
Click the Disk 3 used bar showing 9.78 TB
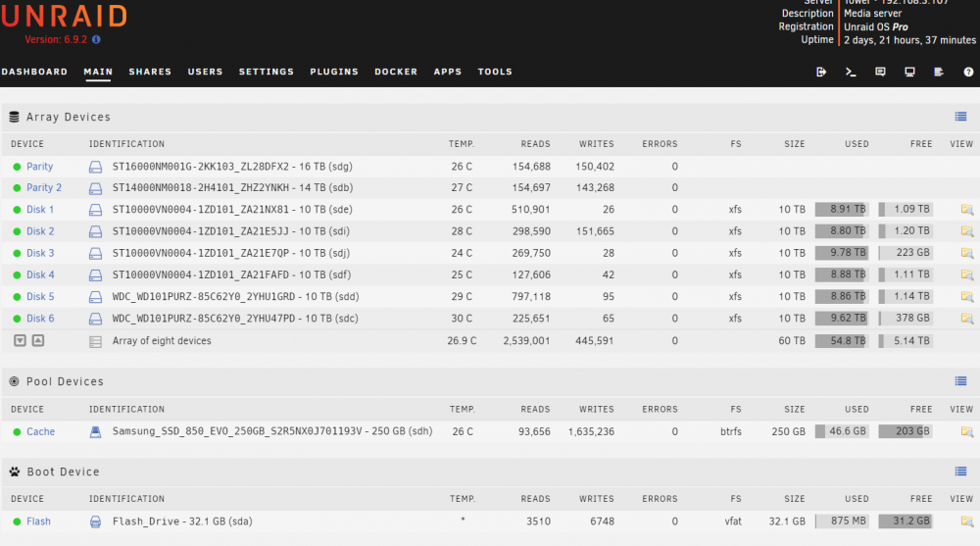point(842,253)
